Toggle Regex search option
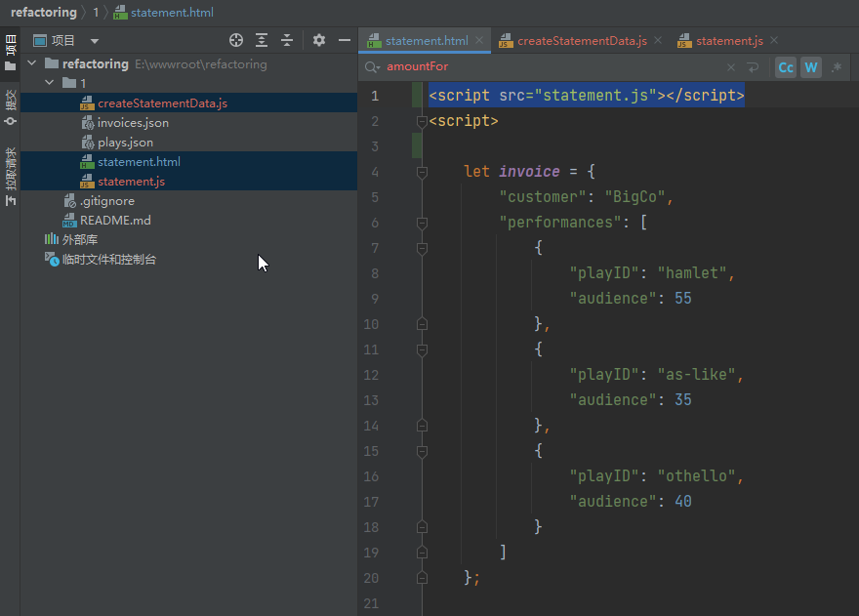 click(x=837, y=67)
